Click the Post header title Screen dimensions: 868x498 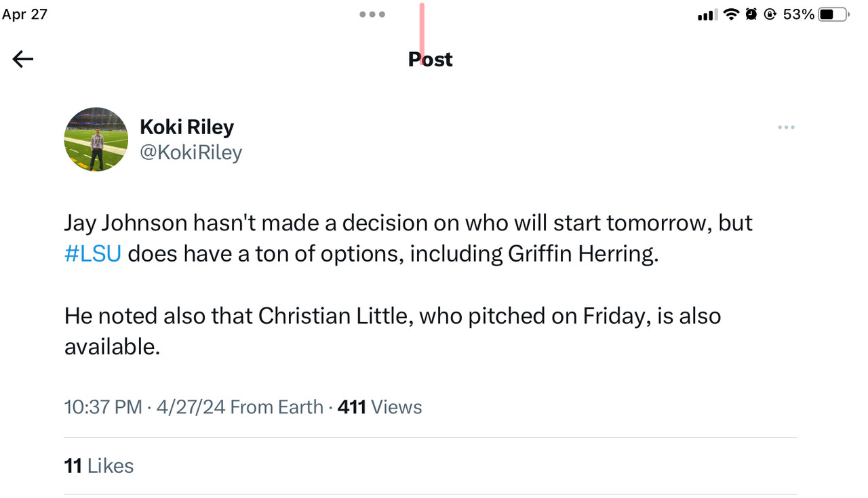point(430,60)
